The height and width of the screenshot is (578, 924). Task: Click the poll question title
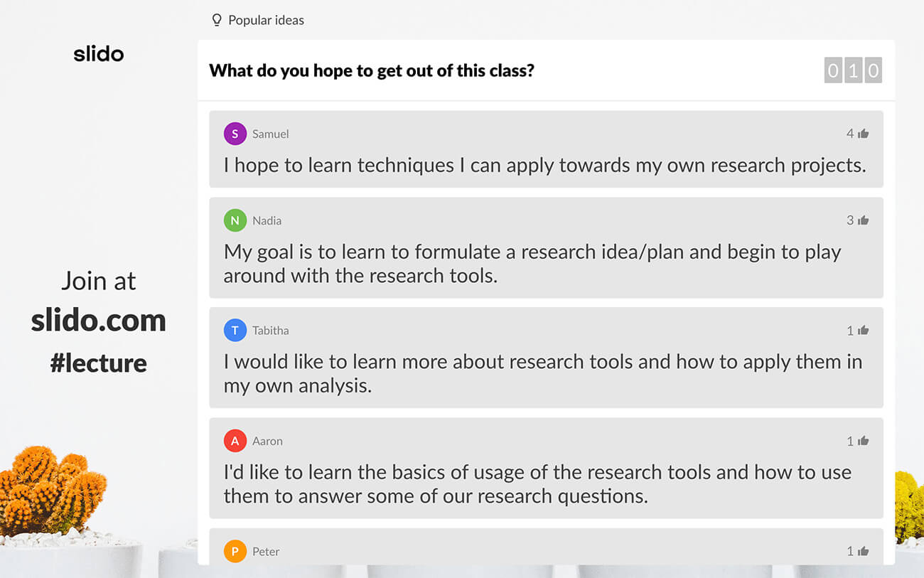pos(372,70)
